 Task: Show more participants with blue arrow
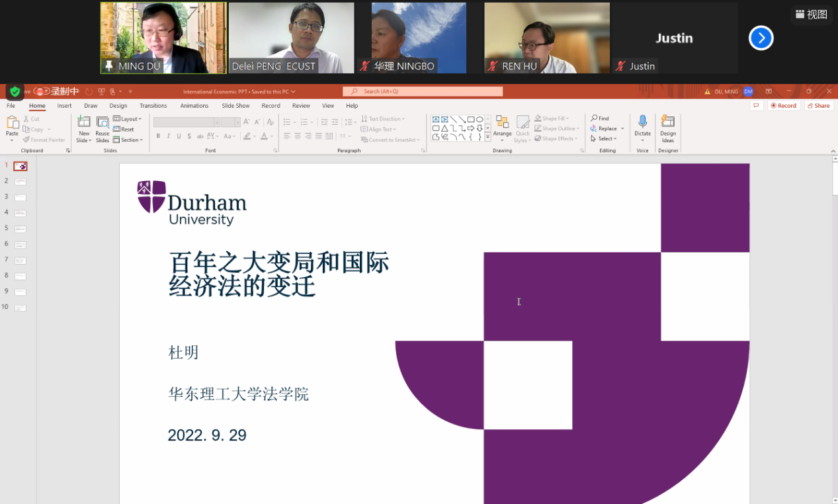click(x=761, y=38)
